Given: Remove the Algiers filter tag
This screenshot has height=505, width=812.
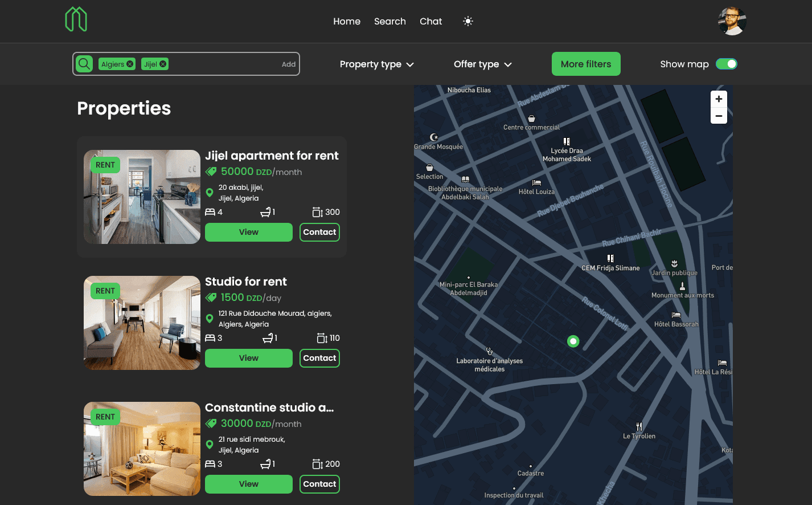Looking at the screenshot, I should point(130,64).
